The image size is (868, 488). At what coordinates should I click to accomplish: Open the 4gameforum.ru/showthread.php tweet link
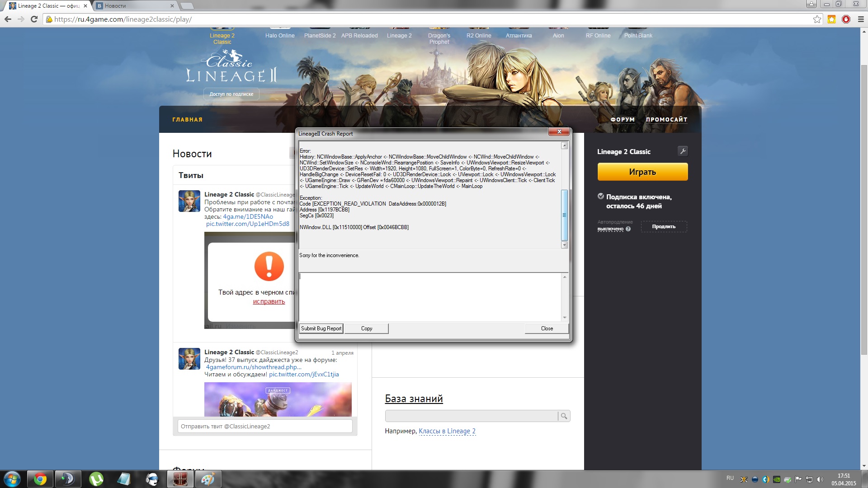click(254, 367)
